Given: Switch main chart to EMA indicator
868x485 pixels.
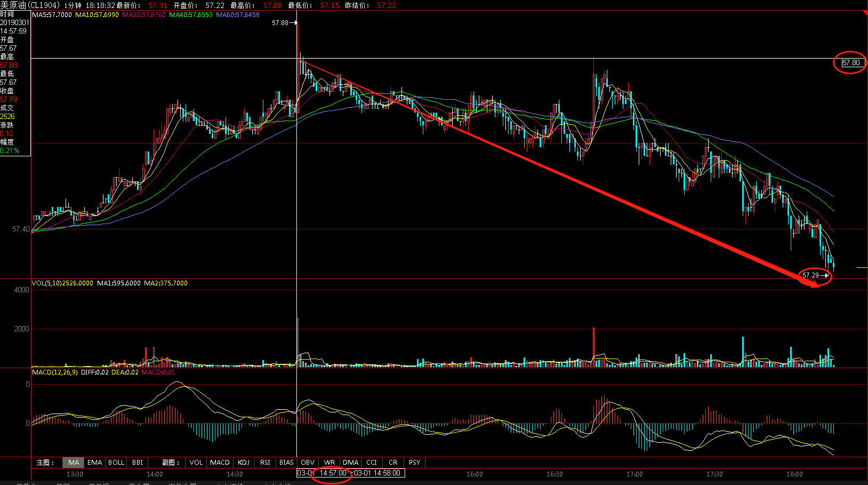Looking at the screenshot, I should 94,463.
